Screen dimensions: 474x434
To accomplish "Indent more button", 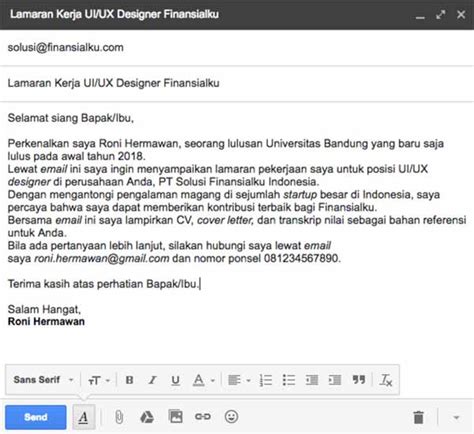I will coord(335,380).
